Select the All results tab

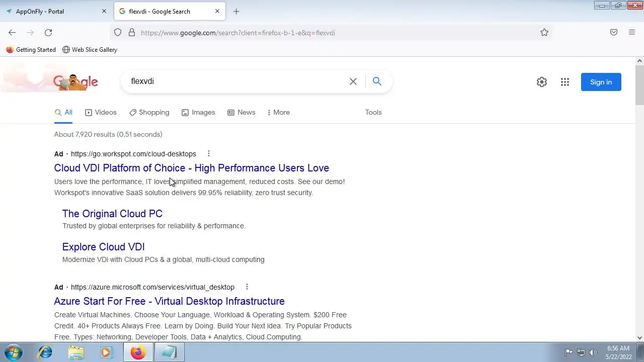point(63,113)
